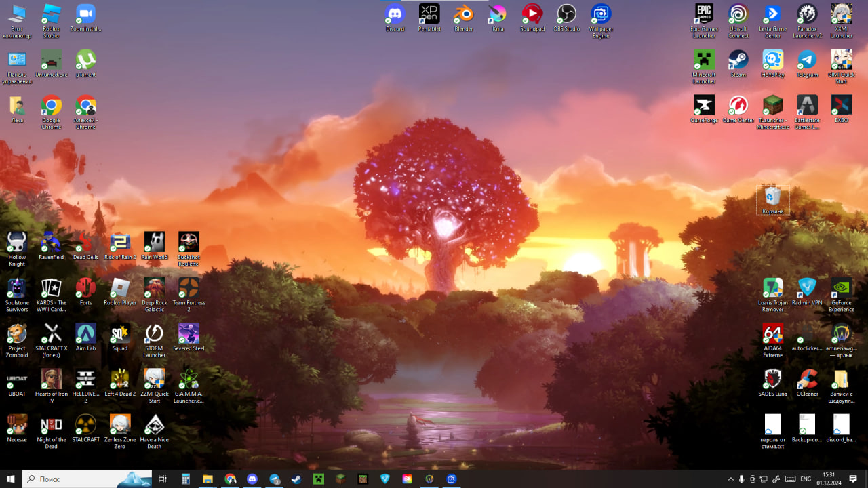Open AIDA64 Extreme icon

[x=772, y=340]
